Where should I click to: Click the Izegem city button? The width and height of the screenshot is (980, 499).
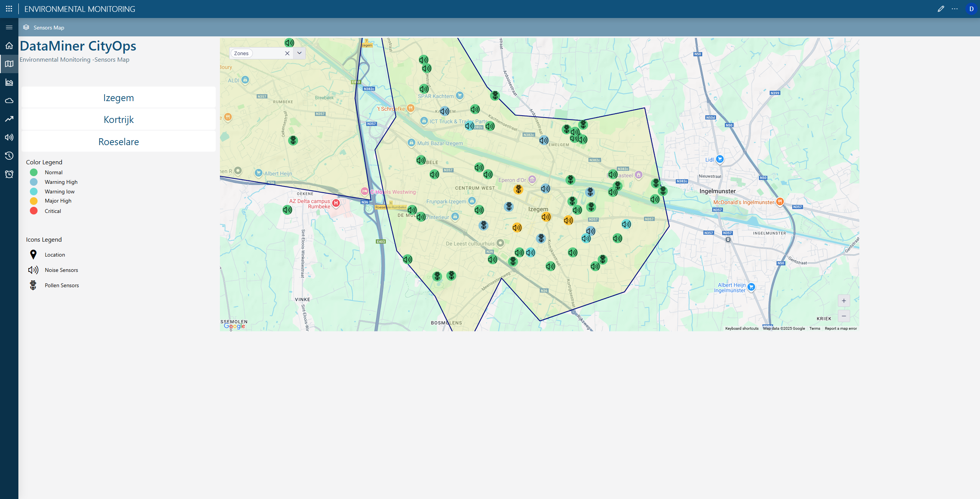click(x=118, y=98)
